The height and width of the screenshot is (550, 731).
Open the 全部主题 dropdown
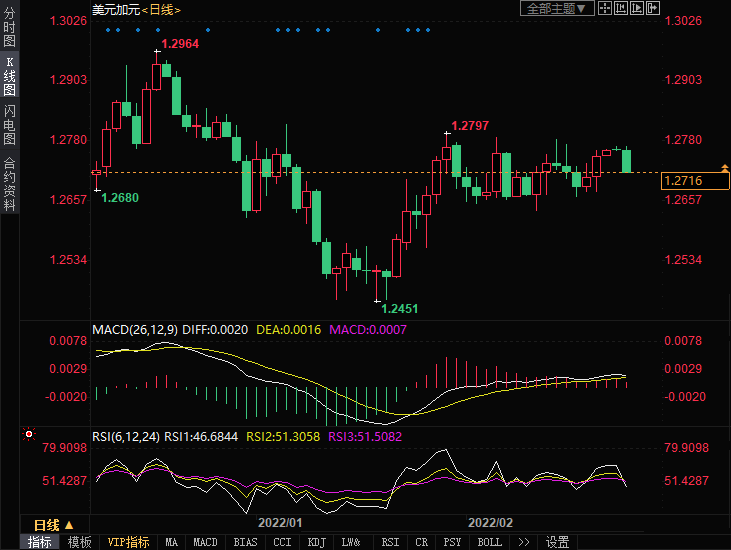coord(558,8)
